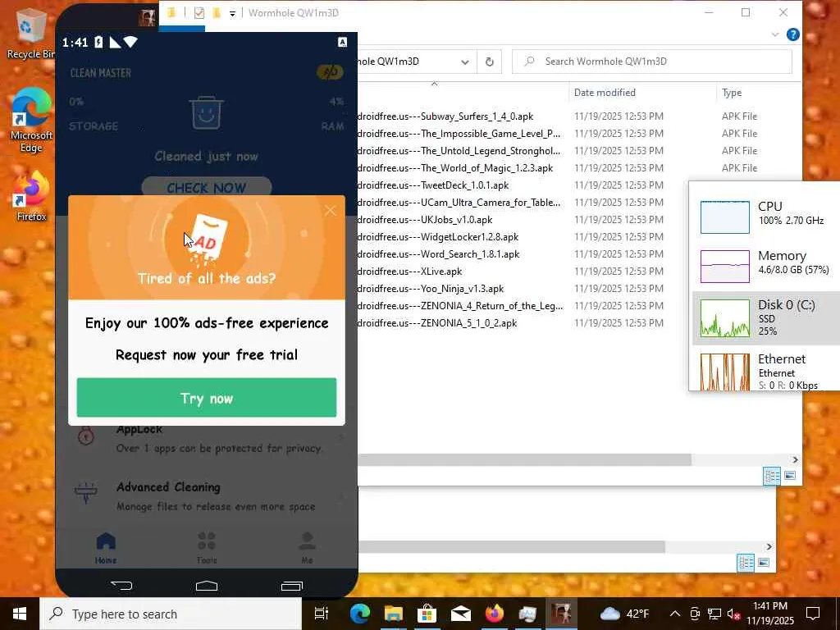
Task: Open Firefox from the taskbar
Action: tap(494, 614)
